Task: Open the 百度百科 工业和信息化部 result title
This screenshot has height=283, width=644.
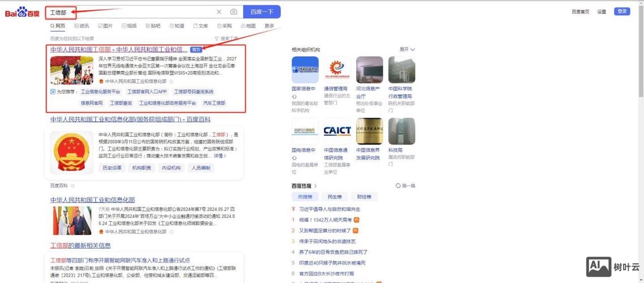Action: pos(130,119)
